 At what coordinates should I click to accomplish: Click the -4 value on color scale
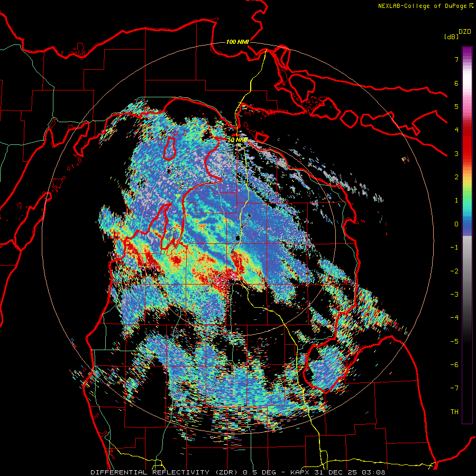click(x=454, y=318)
